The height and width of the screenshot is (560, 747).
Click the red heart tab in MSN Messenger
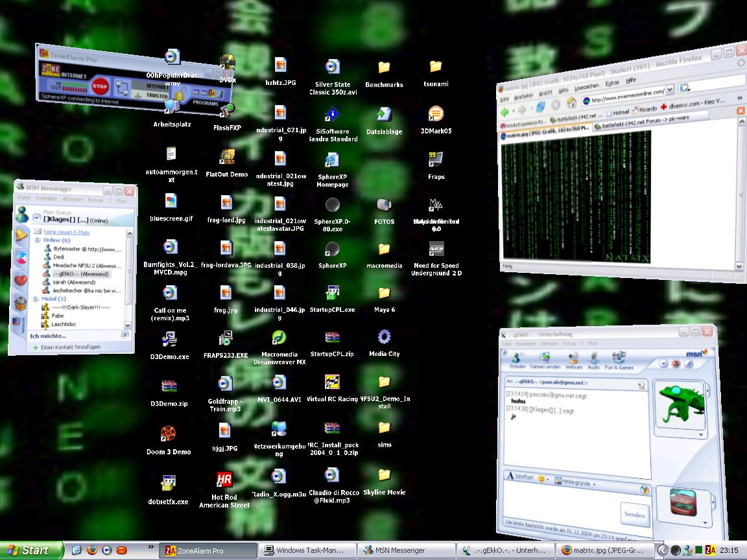pyautogui.click(x=21, y=280)
